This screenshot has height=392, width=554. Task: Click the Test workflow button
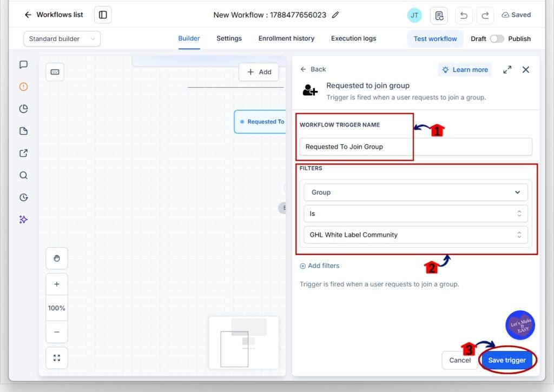[x=435, y=39]
